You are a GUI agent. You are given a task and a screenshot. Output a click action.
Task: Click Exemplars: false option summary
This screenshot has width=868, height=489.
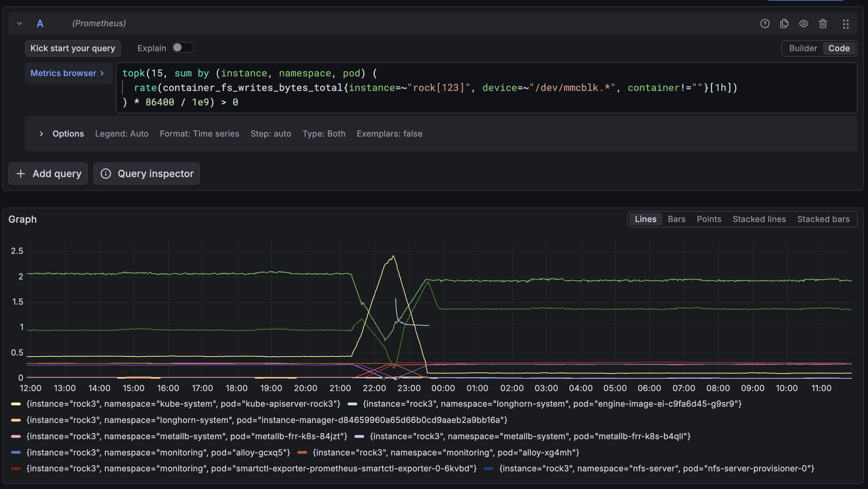point(389,134)
